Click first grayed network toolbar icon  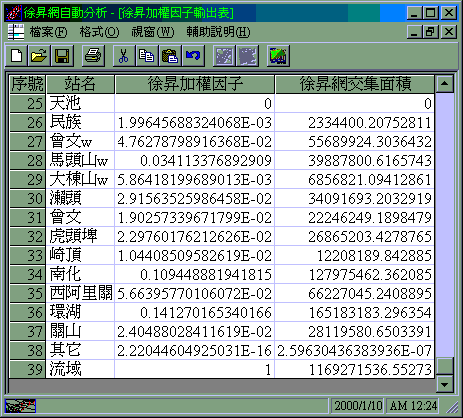(224, 55)
